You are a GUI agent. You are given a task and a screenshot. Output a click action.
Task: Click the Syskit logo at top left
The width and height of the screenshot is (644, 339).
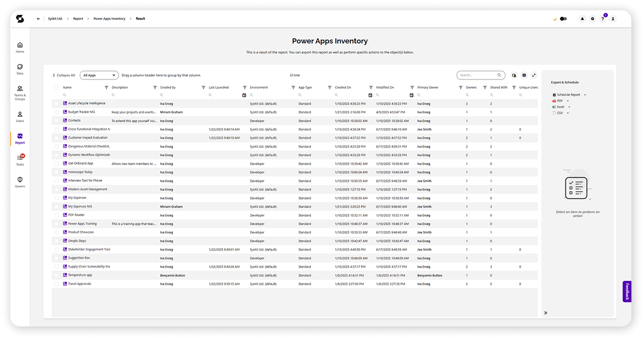click(x=19, y=19)
